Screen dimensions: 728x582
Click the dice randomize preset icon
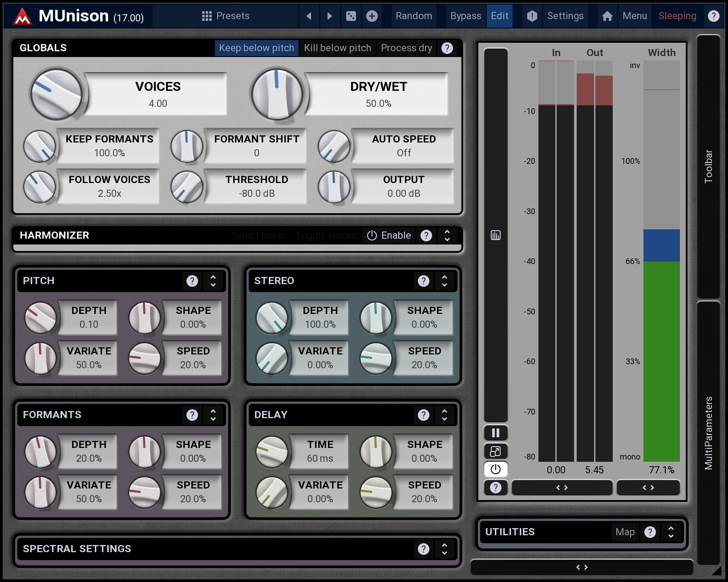[351, 16]
